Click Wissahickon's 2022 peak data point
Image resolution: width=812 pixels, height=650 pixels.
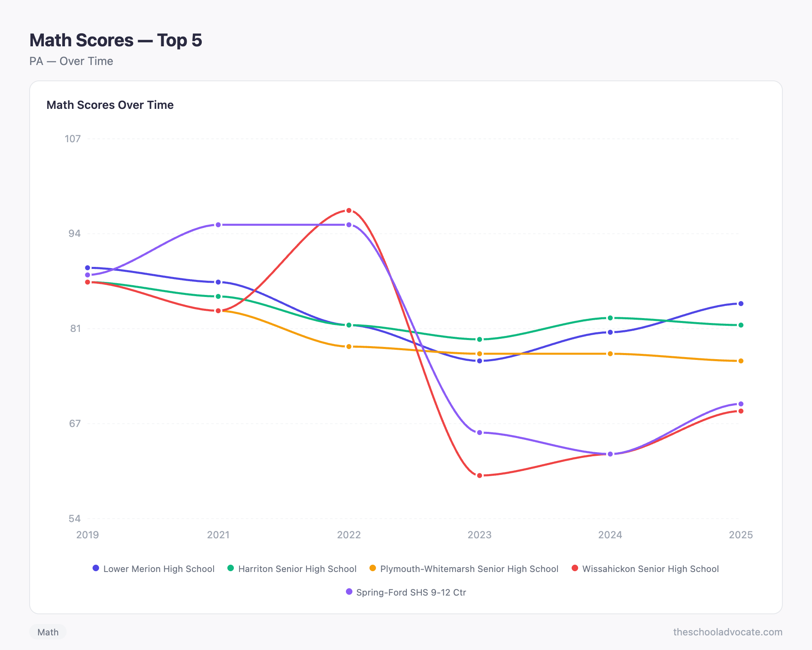click(349, 210)
